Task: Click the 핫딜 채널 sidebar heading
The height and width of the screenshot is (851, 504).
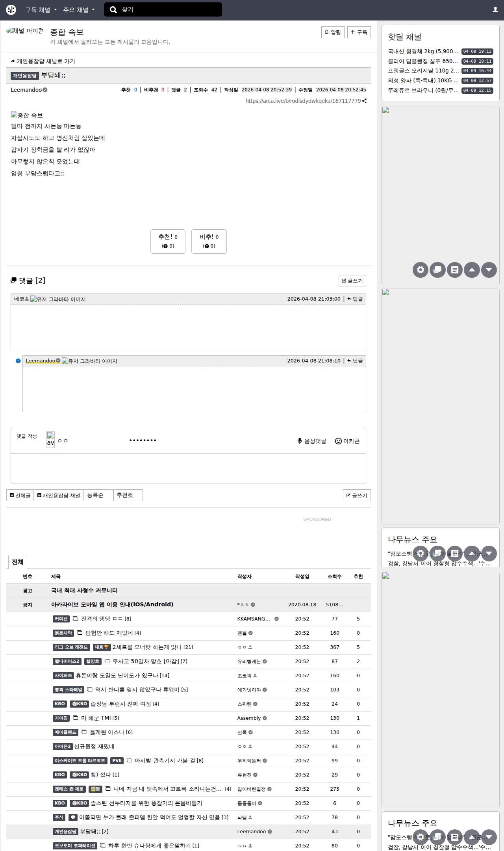Action: click(x=405, y=37)
